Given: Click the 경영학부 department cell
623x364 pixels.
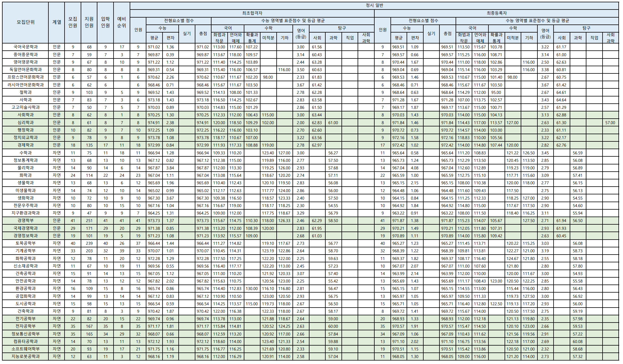Looking at the screenshot, I should click(25, 221).
